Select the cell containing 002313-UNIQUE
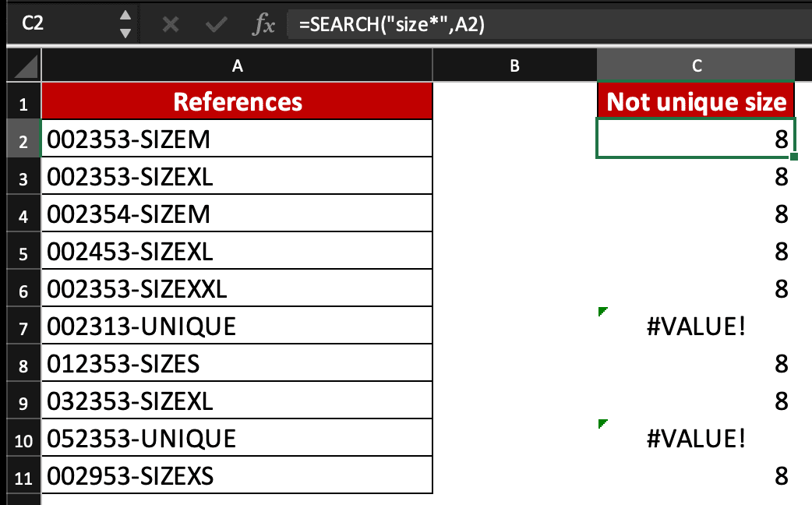Viewport: 812px width, 505px height. [x=237, y=325]
